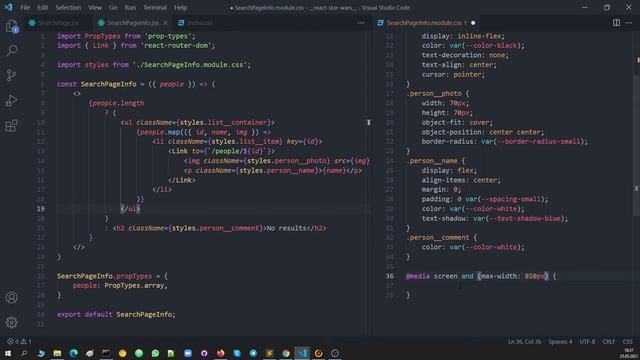Open the Edit menu
The width and height of the screenshot is (640, 360).
[42, 7]
